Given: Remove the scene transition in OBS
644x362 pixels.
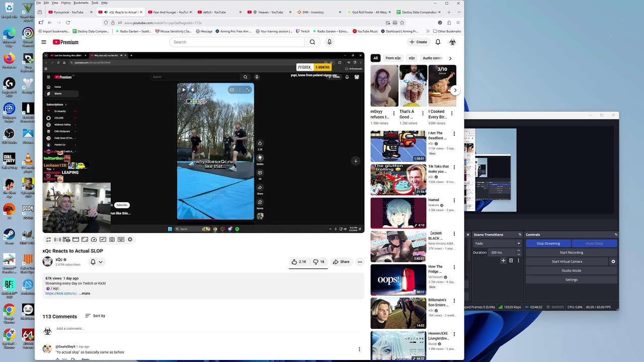Looking at the screenshot, I should [x=511, y=261].
